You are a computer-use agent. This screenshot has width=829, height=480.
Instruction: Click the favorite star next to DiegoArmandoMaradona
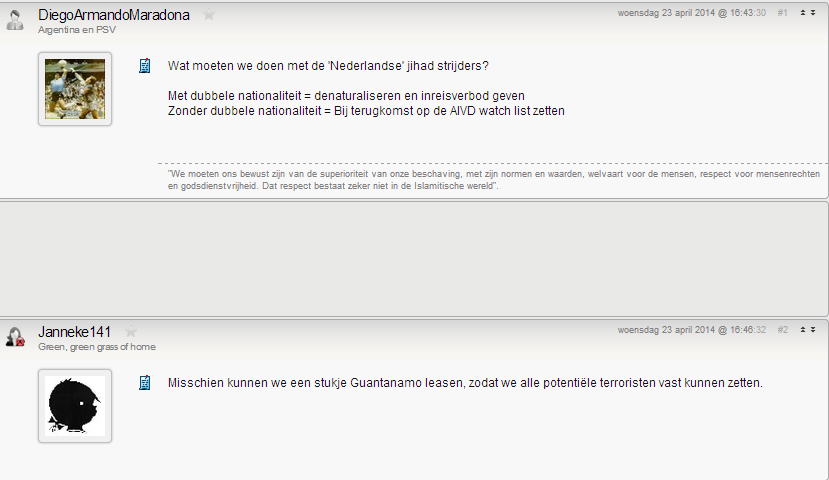click(x=209, y=15)
